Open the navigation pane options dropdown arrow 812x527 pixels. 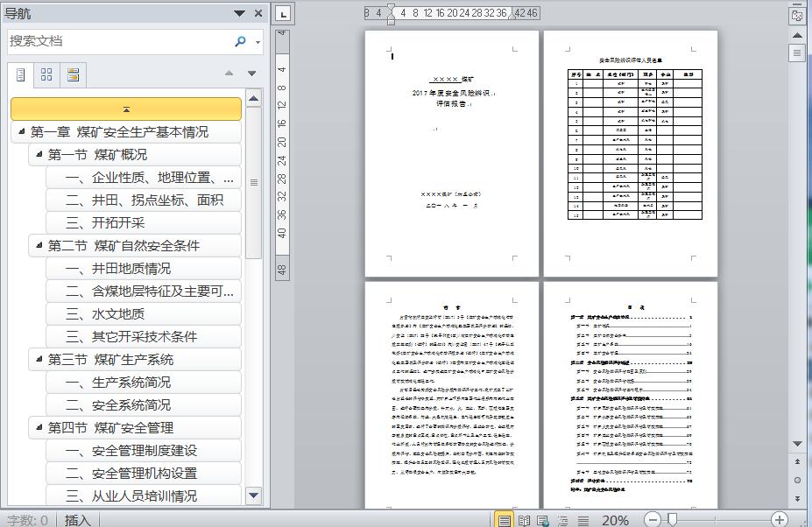point(239,13)
